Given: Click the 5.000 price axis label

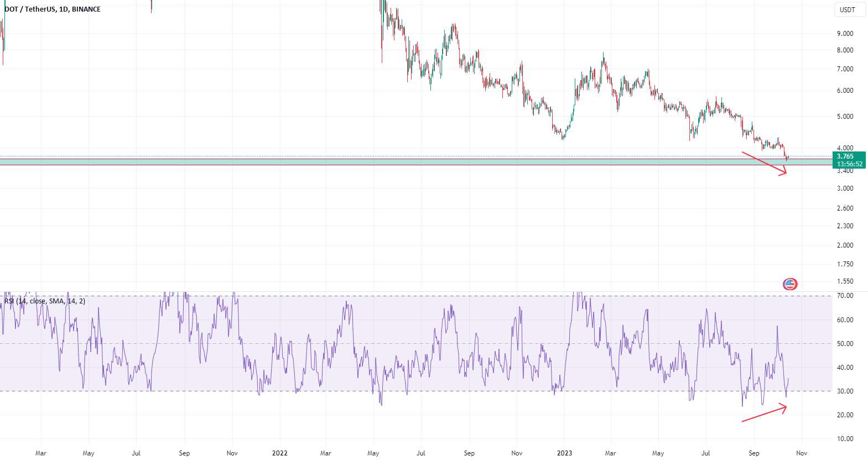Looking at the screenshot, I should pos(845,117).
